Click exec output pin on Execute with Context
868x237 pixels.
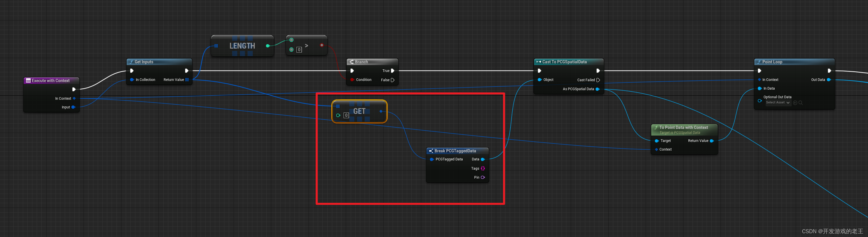click(x=74, y=89)
